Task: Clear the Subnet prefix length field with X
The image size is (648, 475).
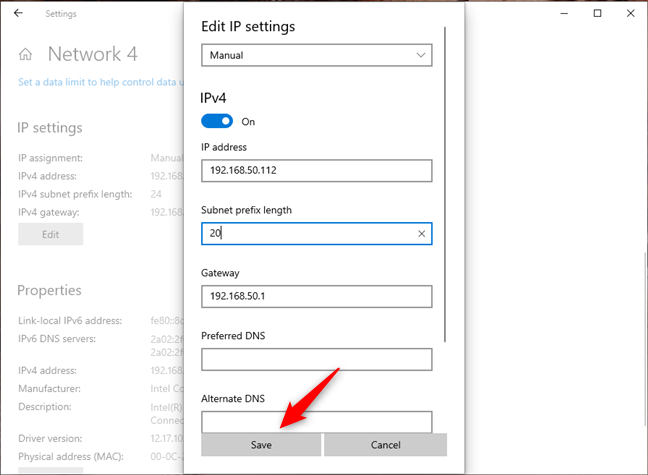Action: click(x=421, y=234)
